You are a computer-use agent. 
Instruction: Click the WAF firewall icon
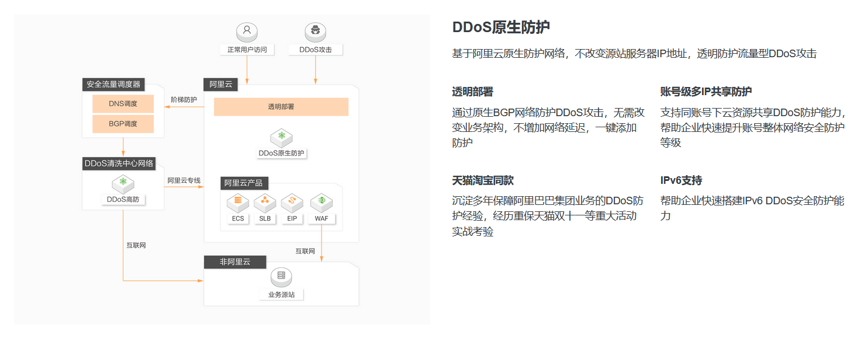(321, 203)
